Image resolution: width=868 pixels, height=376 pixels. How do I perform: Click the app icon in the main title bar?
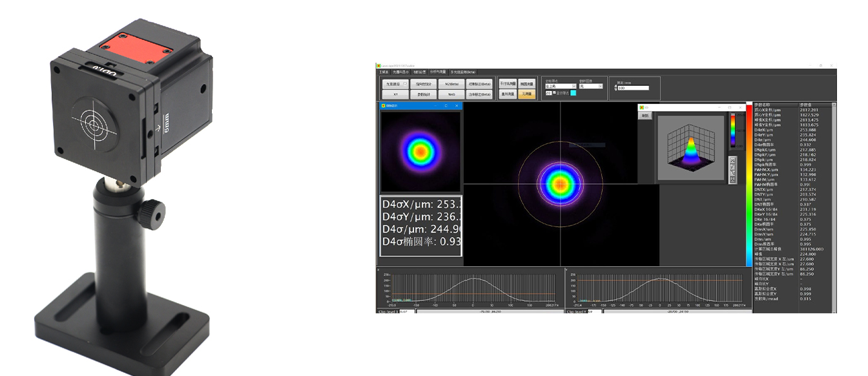[x=377, y=66]
